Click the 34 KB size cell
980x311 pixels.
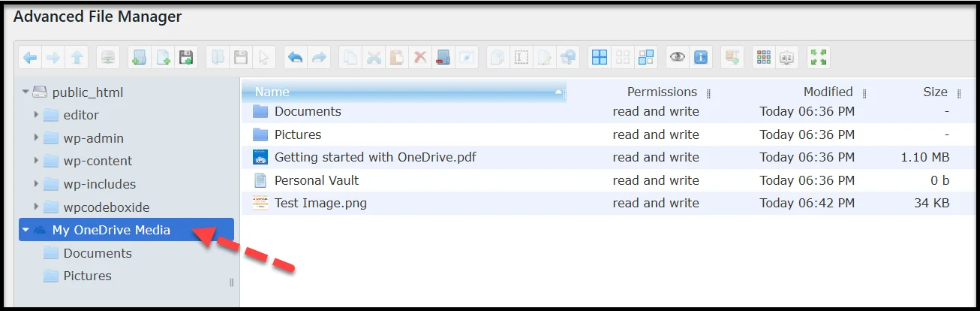click(x=931, y=203)
